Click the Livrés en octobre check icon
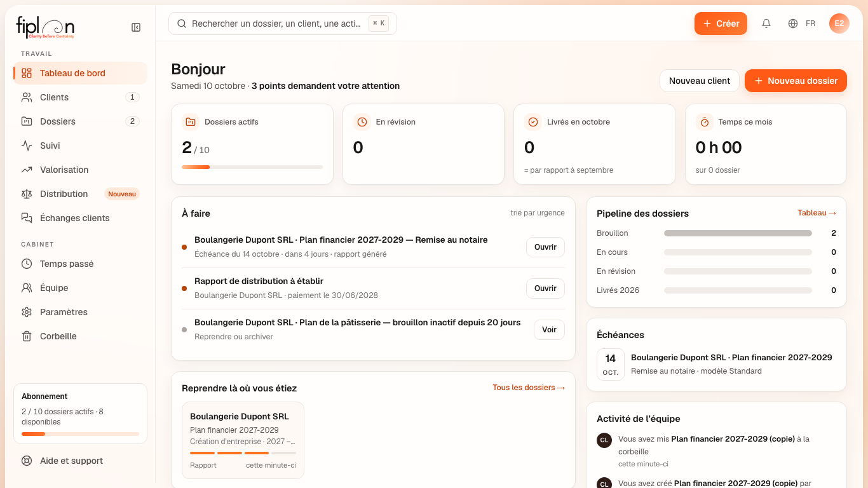868x488 pixels. [533, 122]
